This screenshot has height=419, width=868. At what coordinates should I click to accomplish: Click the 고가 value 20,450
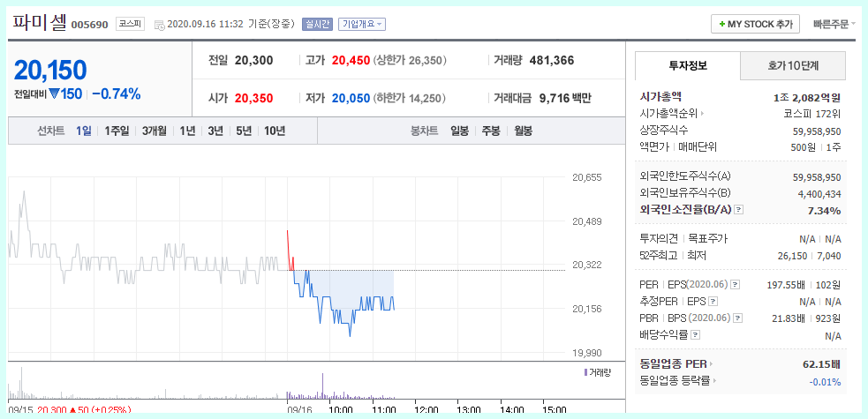(x=351, y=61)
